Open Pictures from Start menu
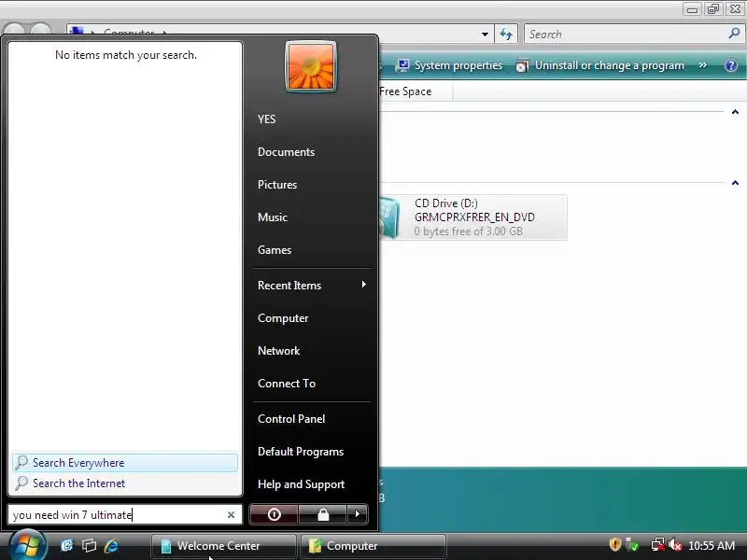 277,185
